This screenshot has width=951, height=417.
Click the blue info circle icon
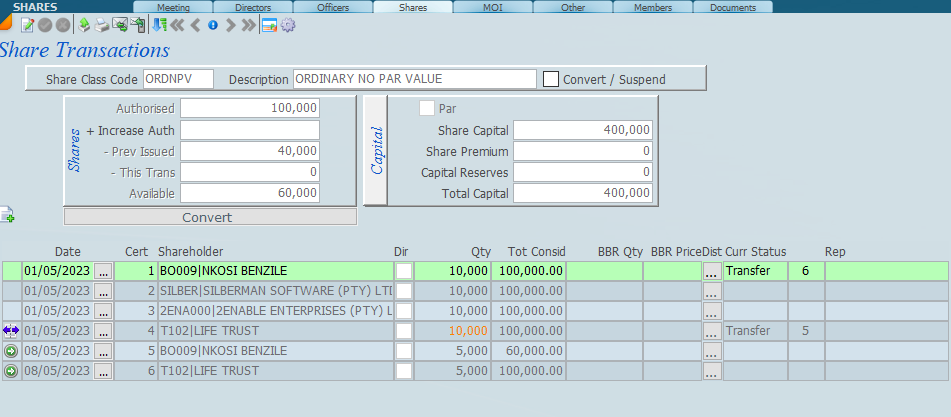coord(213,25)
